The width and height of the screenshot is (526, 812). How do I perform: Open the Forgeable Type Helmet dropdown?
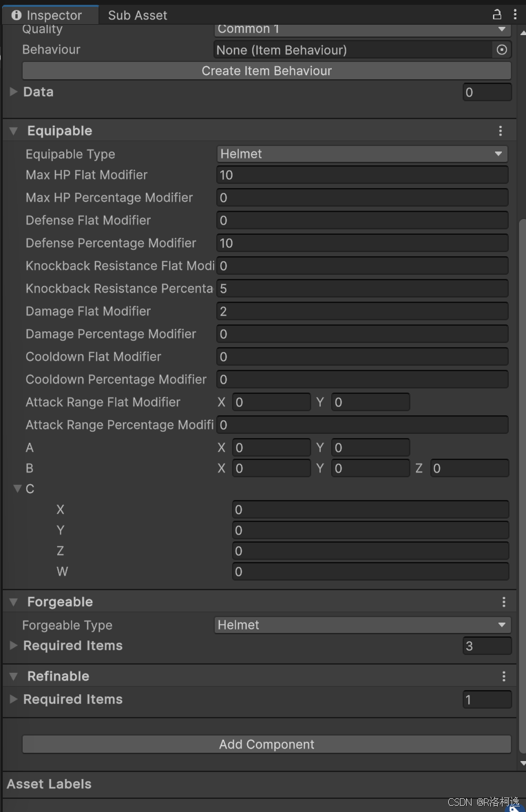tap(361, 625)
